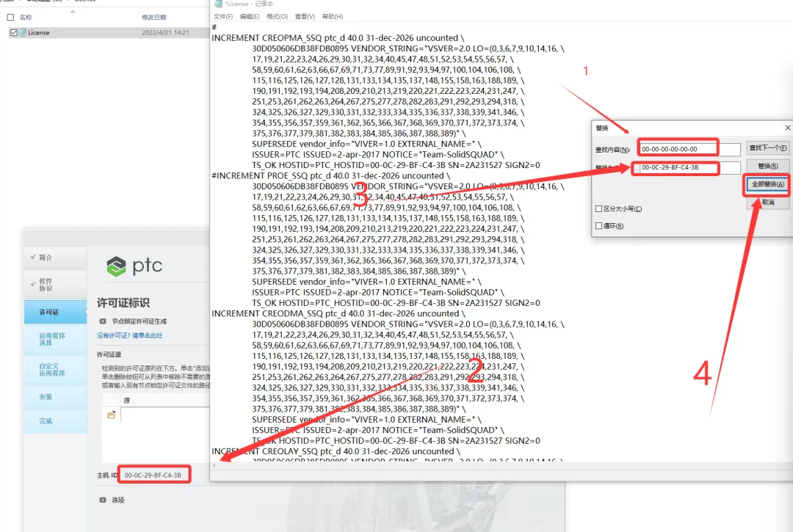Screen dimensions: 793x532
Task: Click the Notepad horizontal scrollbar left arrow
Action: pyautogui.click(x=214, y=465)
